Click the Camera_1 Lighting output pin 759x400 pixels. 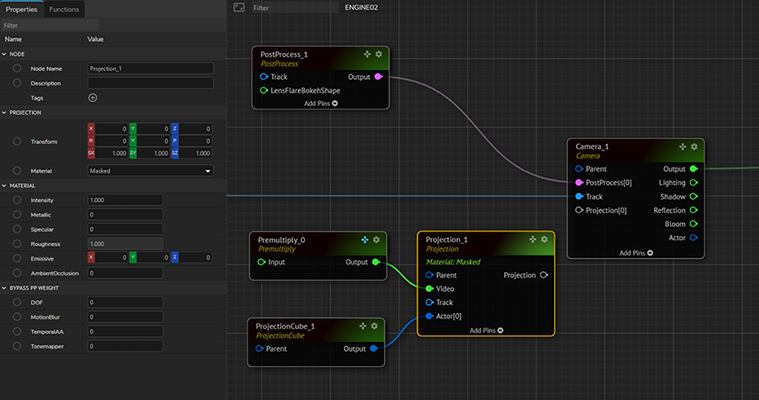click(694, 183)
